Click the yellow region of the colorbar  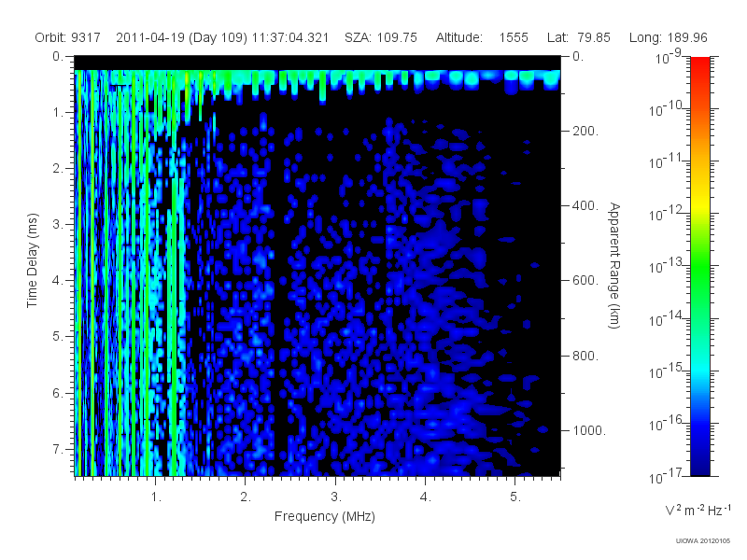point(699,203)
